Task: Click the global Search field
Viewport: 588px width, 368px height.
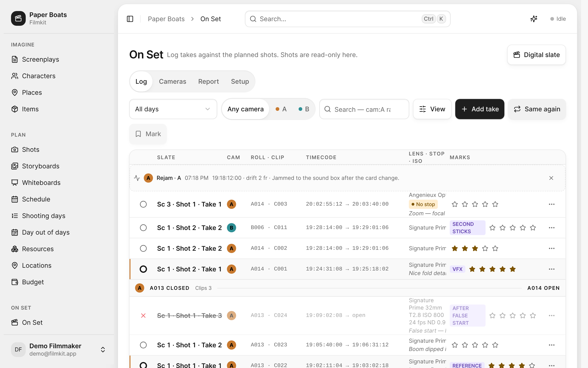Action: (x=348, y=19)
